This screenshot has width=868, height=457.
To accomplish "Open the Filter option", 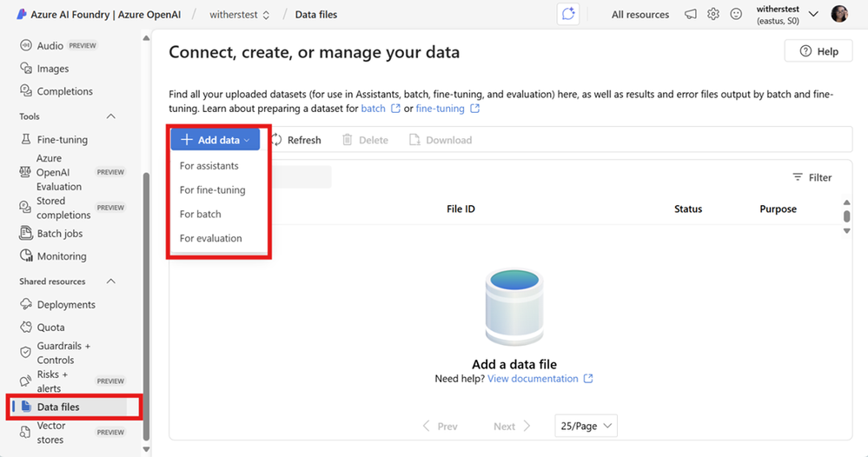I will (812, 177).
